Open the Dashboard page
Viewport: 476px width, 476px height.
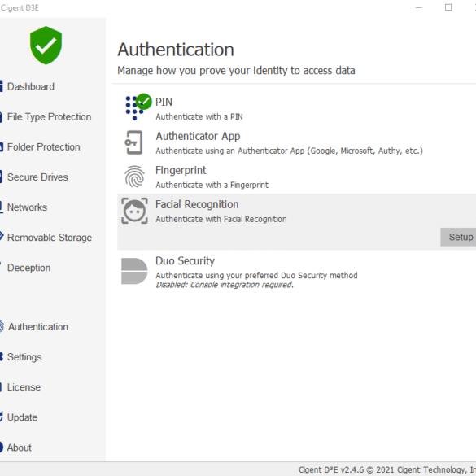[31, 86]
